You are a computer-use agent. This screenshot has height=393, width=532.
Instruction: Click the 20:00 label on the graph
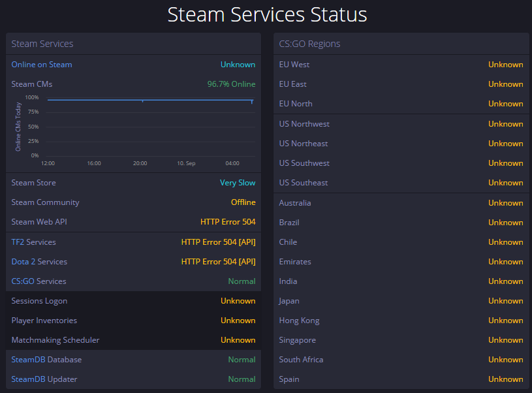point(140,163)
